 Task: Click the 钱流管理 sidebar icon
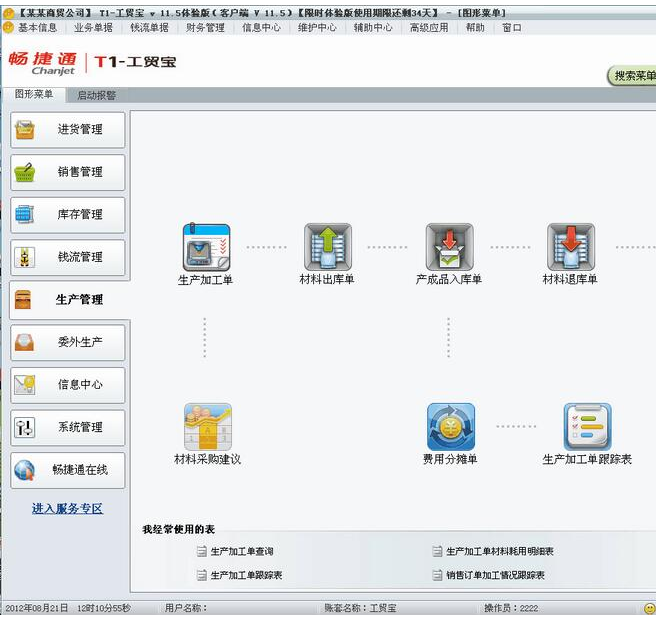(x=25, y=257)
